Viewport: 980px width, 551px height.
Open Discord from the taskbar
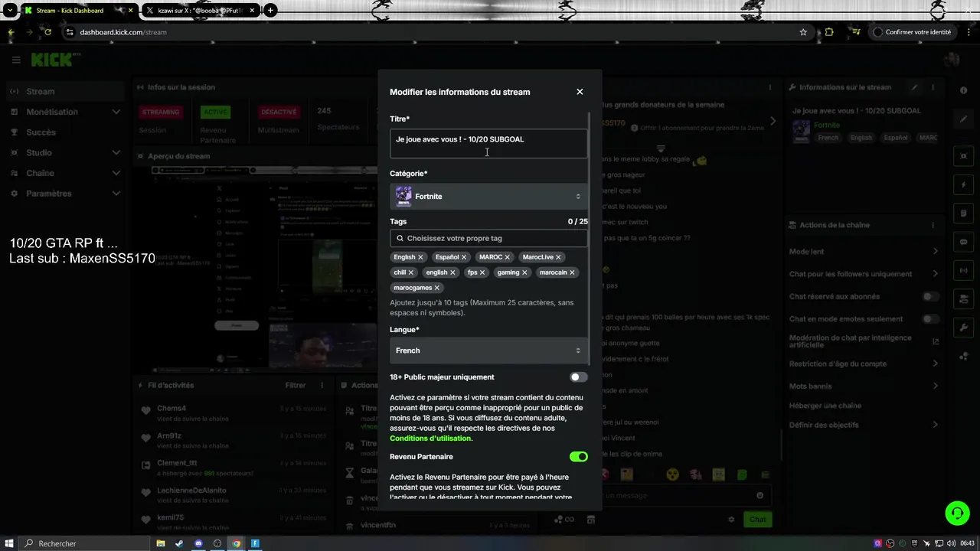[x=199, y=543]
